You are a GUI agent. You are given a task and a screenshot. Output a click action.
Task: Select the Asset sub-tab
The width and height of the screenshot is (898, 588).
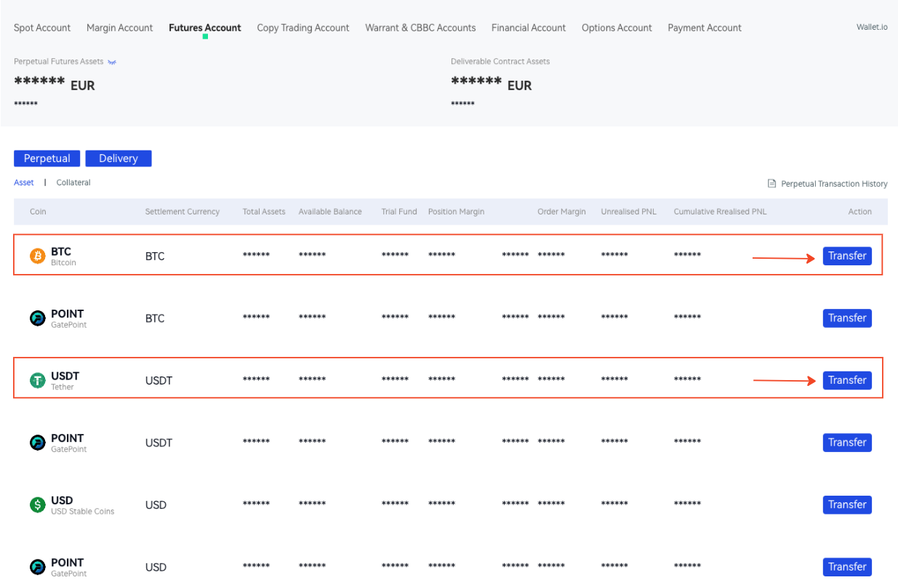coord(24,182)
